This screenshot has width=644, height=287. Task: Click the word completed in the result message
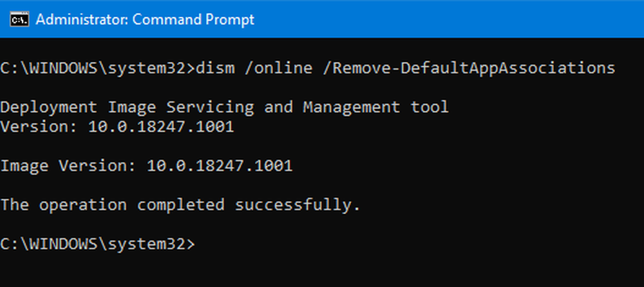pyautogui.click(x=180, y=205)
